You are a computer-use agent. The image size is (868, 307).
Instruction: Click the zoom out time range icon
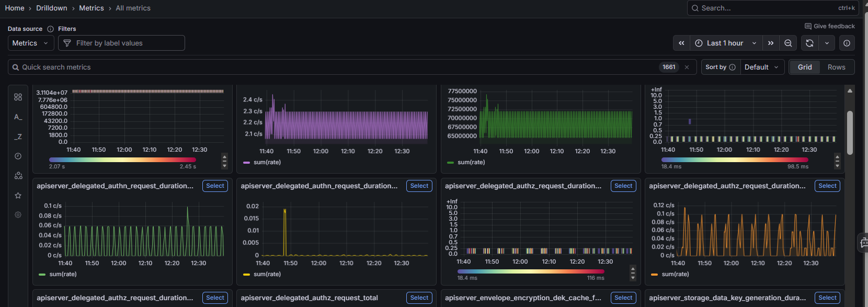(x=788, y=43)
